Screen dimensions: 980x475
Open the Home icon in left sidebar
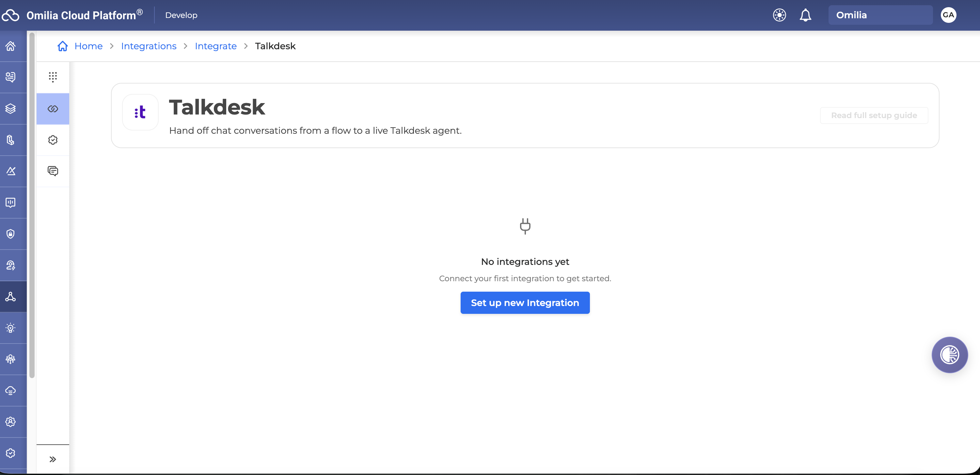click(11, 46)
